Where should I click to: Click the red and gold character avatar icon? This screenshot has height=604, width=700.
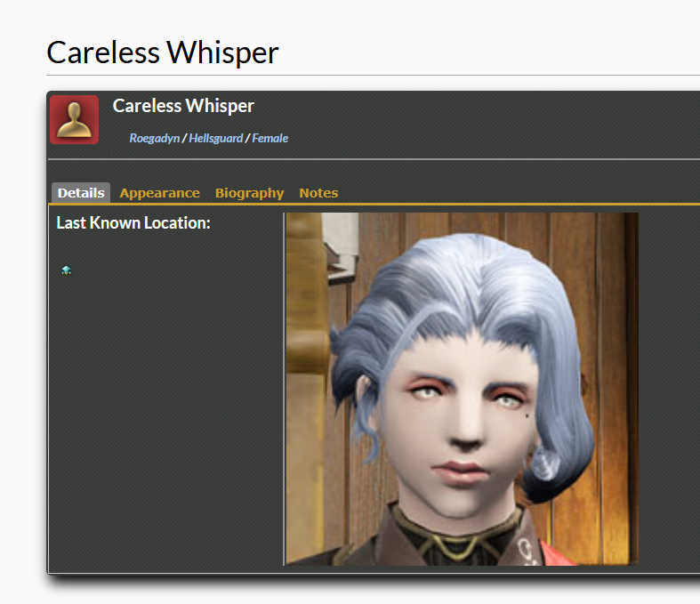[x=74, y=119]
